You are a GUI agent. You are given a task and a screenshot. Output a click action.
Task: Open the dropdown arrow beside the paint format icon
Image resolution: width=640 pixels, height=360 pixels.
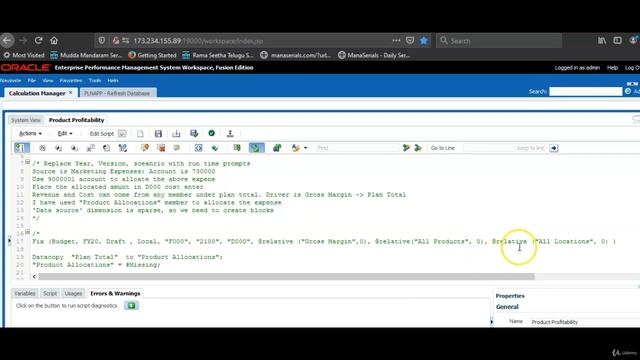coord(306,148)
